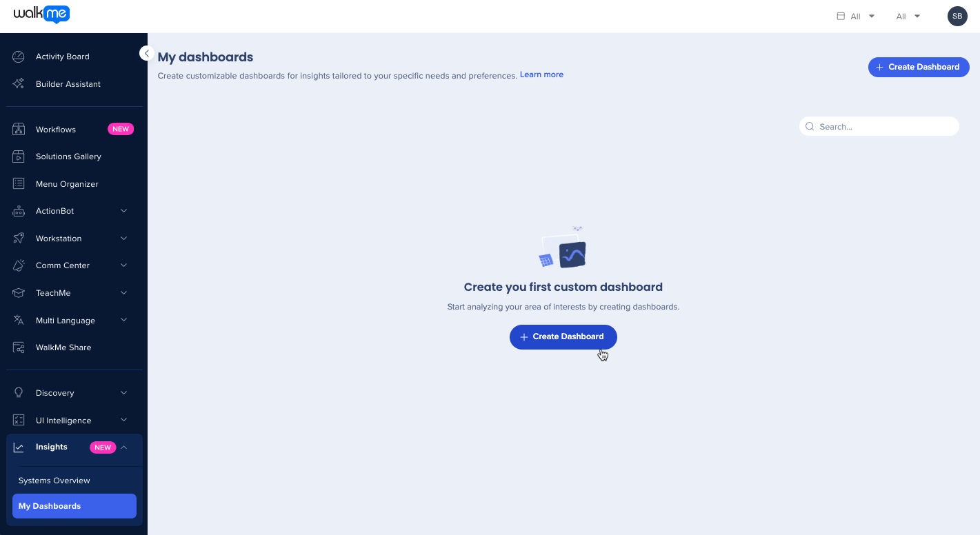This screenshot has width=980, height=535.
Task: Expand the Multi Language section
Action: [x=123, y=320]
